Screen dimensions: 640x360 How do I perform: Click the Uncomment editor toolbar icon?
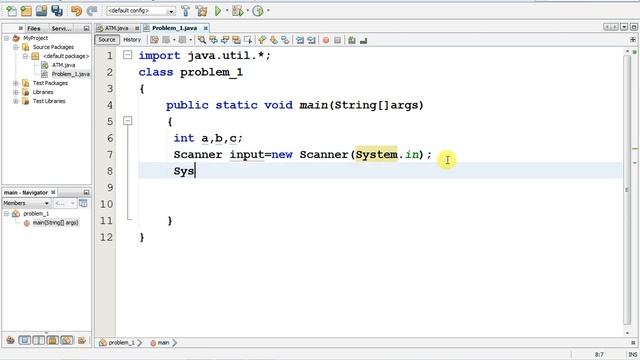tap(364, 40)
